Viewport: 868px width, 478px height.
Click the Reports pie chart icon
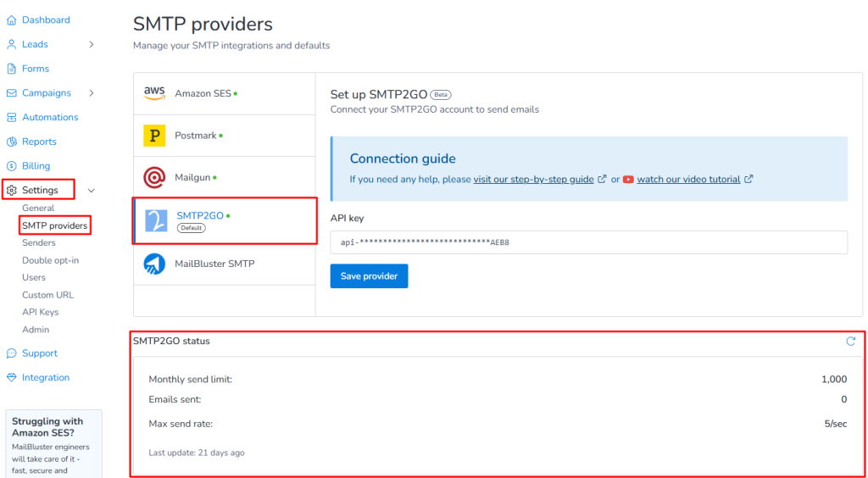[x=11, y=142]
